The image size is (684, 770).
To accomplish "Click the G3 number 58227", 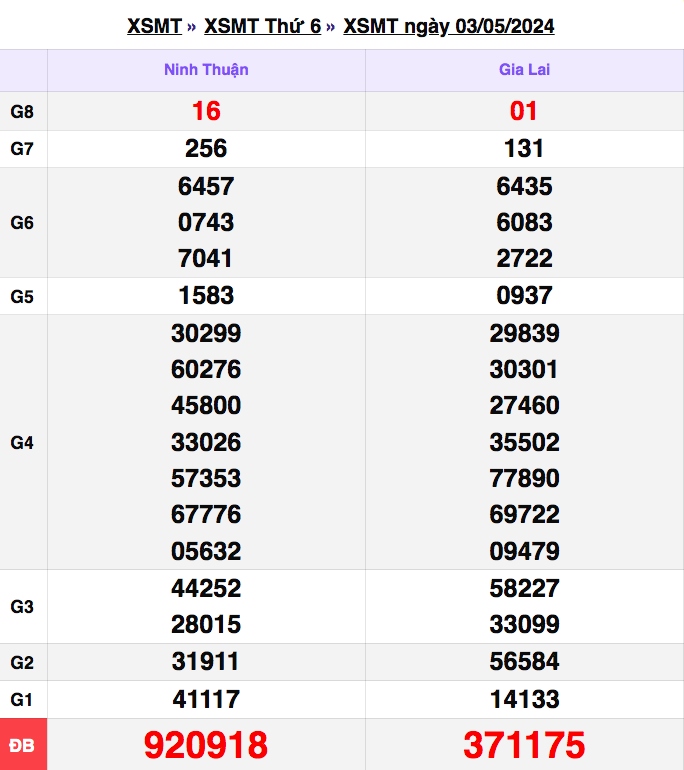I will tap(524, 588).
